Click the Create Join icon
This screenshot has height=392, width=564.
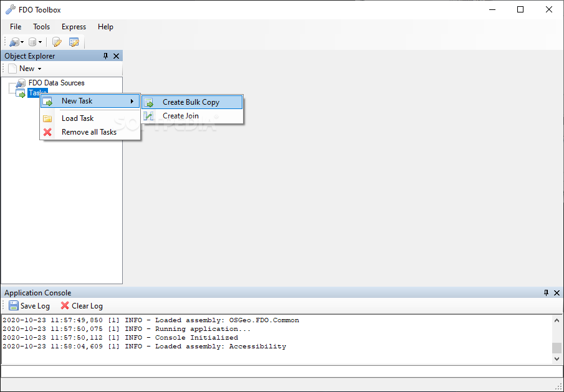[148, 116]
